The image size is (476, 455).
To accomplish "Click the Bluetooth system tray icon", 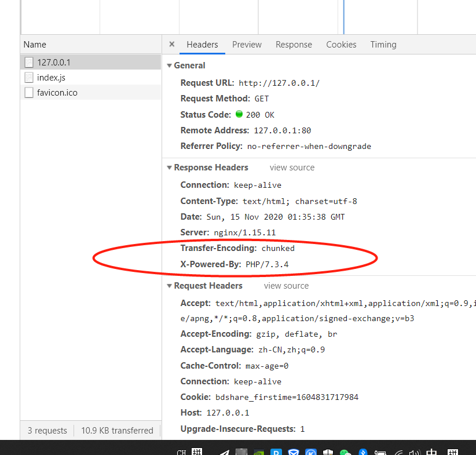I will click(x=363, y=451).
